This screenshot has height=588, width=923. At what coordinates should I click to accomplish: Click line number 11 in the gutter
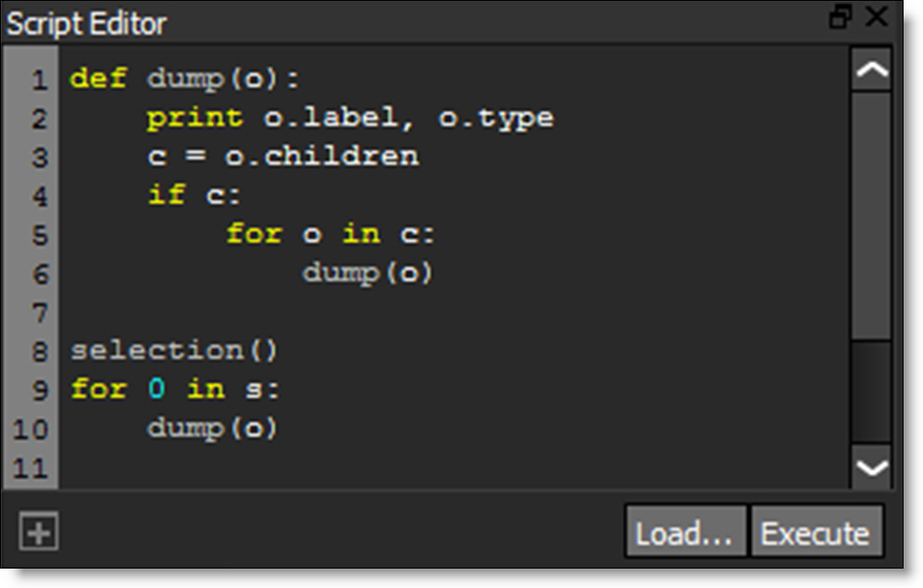(x=31, y=468)
